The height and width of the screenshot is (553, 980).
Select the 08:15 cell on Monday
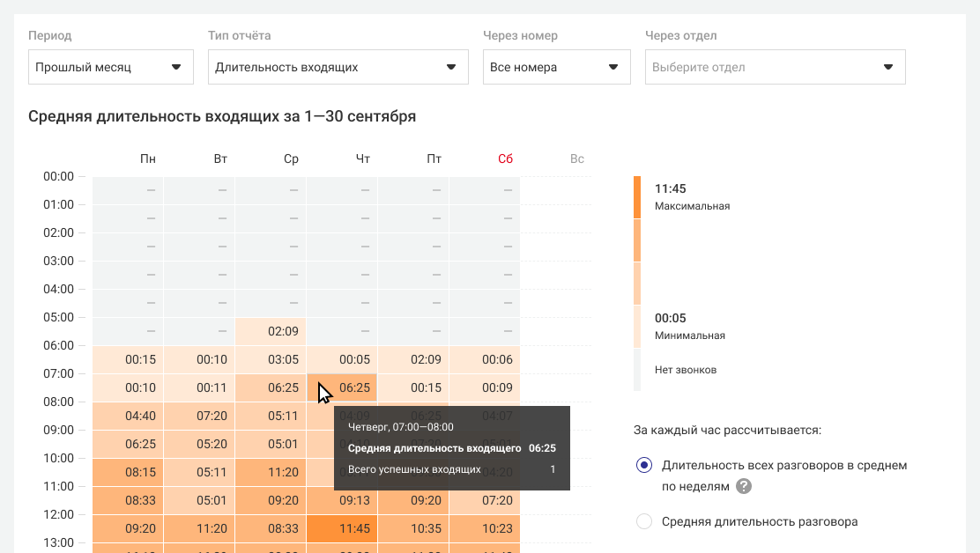[140, 472]
